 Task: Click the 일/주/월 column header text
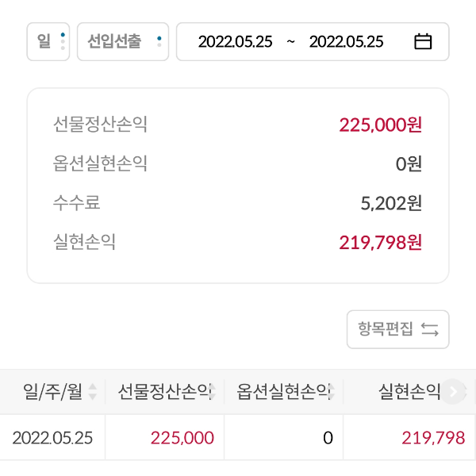(53, 391)
